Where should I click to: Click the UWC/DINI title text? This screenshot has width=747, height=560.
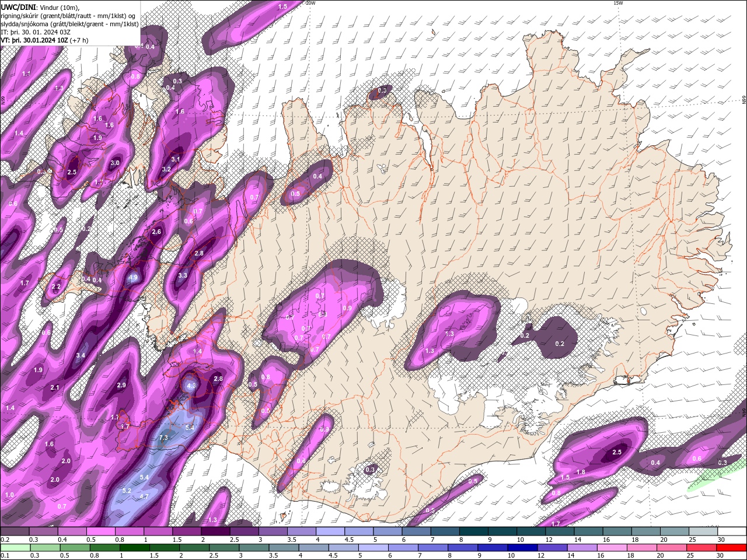(17, 6)
